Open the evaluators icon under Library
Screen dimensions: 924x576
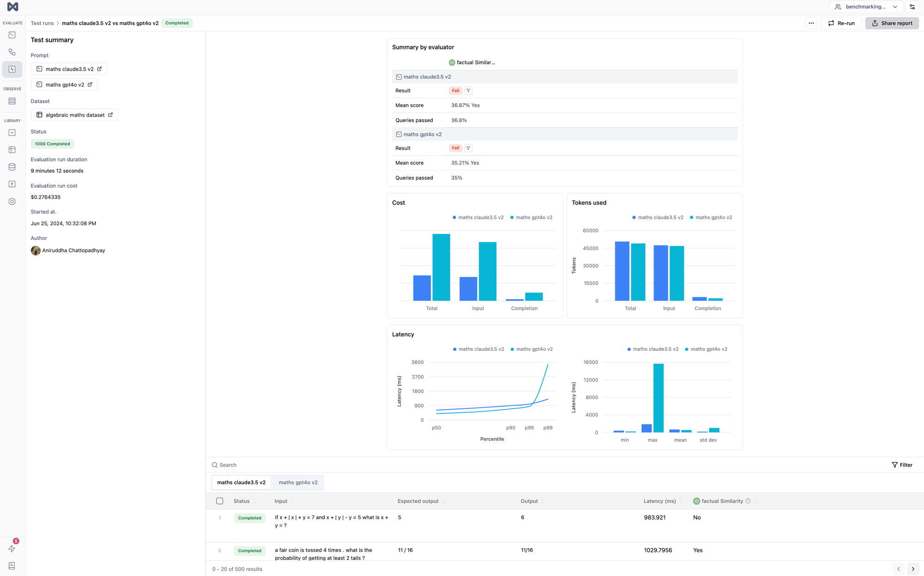click(x=12, y=133)
